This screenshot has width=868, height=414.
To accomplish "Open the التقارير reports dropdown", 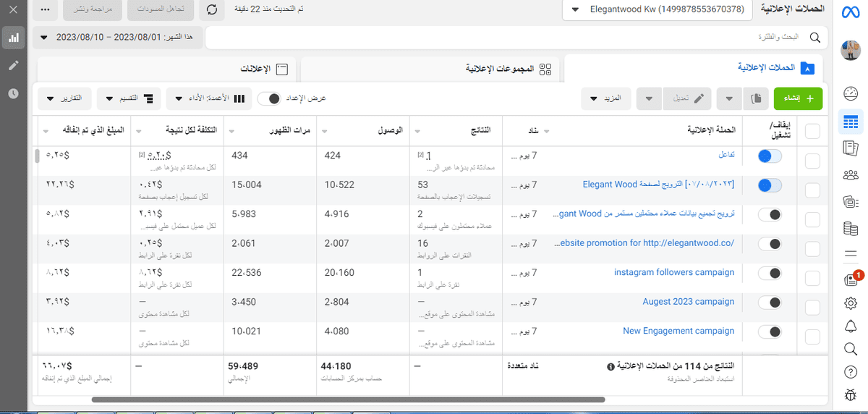I will pyautogui.click(x=64, y=98).
